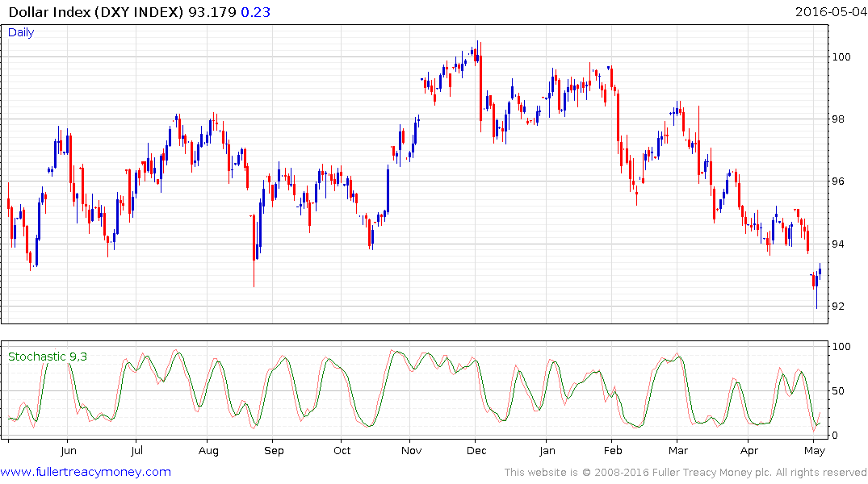Click the Mar month axis label
The width and height of the screenshot is (868, 484).
point(678,451)
